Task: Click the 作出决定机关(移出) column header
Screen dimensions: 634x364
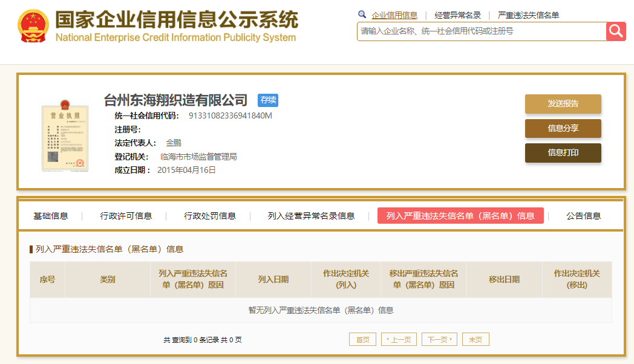Action: click(577, 279)
